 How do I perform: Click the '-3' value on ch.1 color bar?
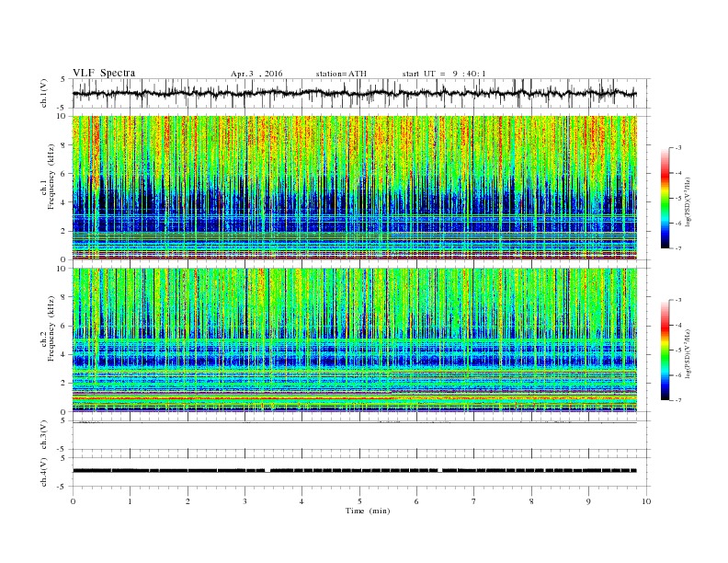coord(678,148)
